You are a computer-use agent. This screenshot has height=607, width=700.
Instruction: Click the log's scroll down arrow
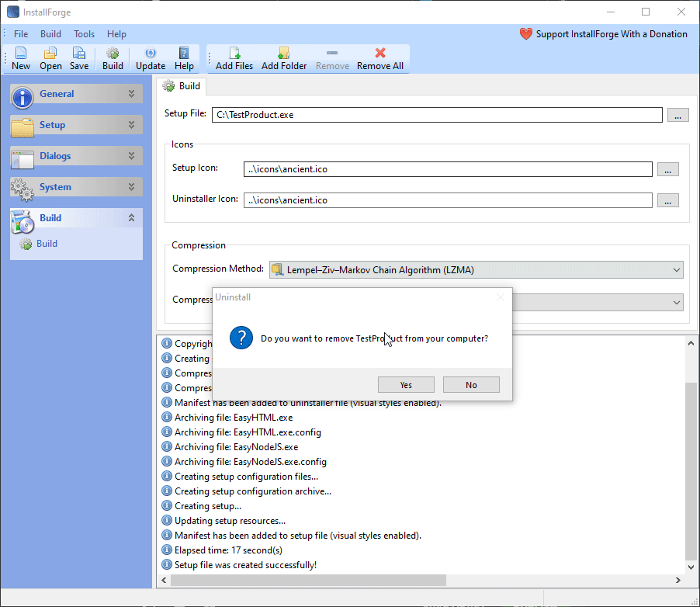click(691, 567)
